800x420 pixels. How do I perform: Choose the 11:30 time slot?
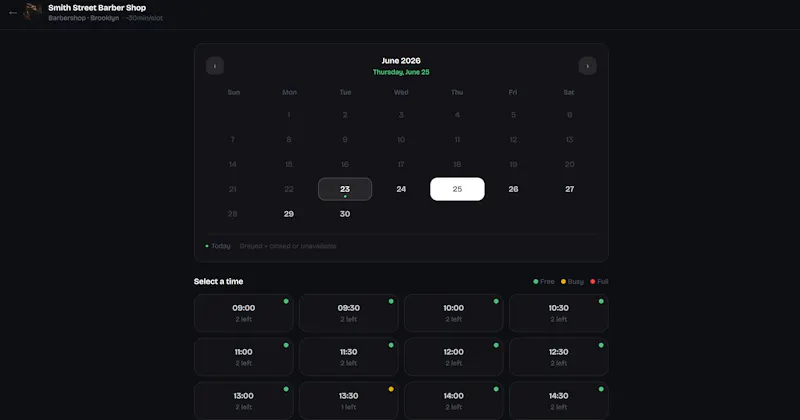(x=348, y=357)
